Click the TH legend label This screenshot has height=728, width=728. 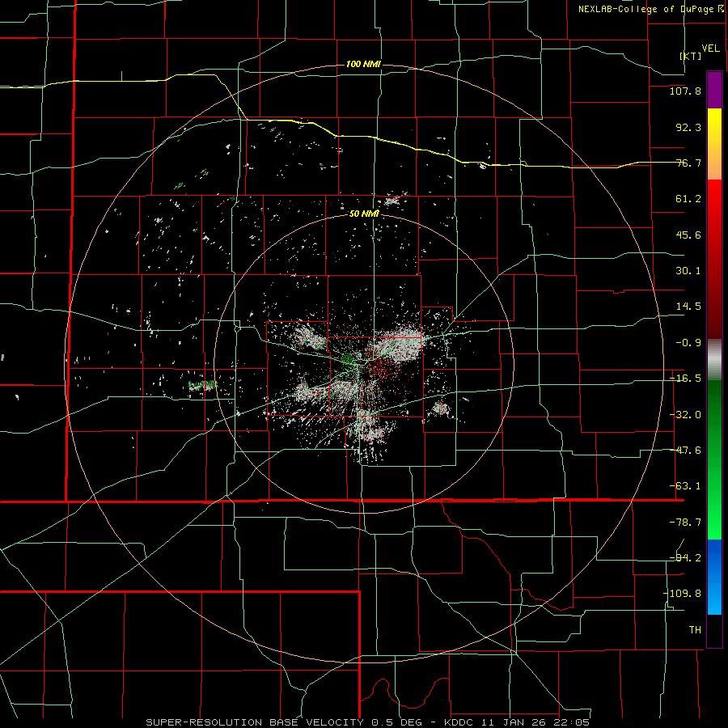pyautogui.click(x=695, y=630)
